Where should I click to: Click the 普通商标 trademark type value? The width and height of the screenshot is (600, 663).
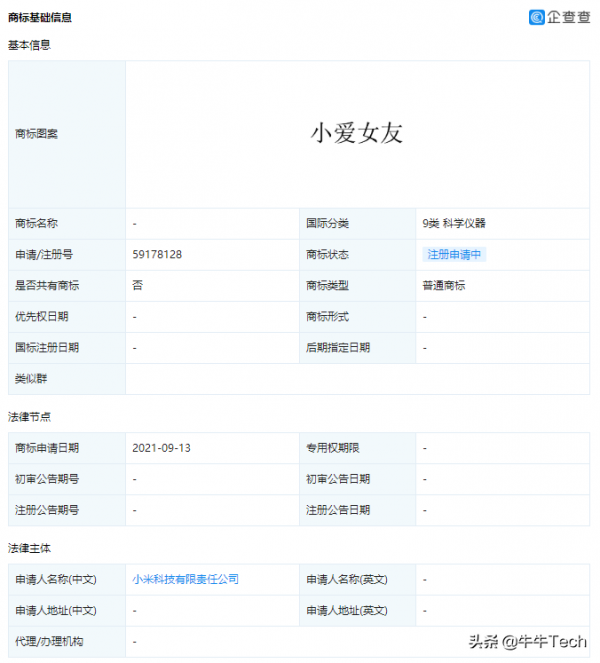pyautogui.click(x=444, y=285)
